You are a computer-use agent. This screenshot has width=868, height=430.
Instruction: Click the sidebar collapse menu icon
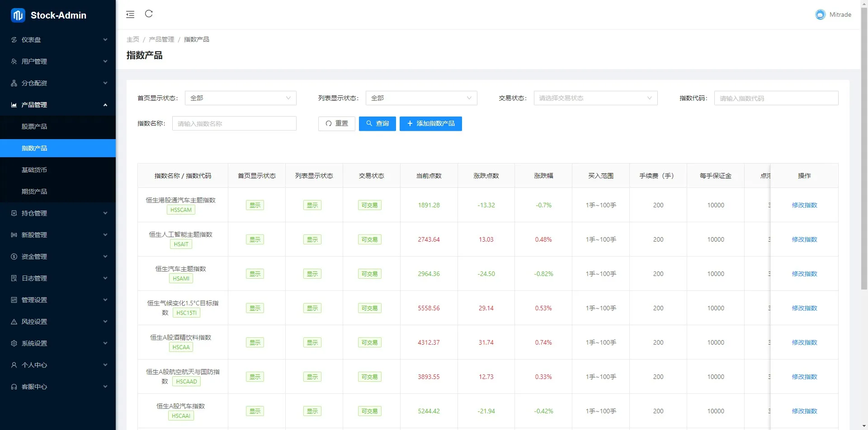point(130,14)
